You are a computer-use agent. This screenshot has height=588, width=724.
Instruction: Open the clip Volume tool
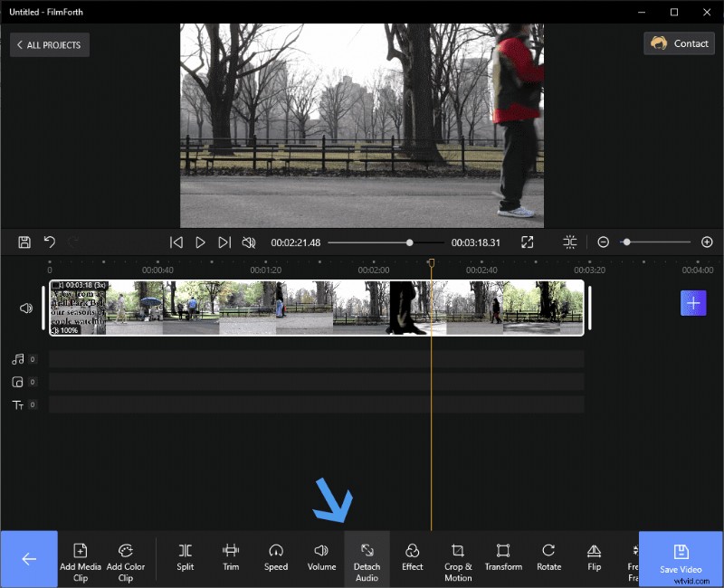point(321,558)
